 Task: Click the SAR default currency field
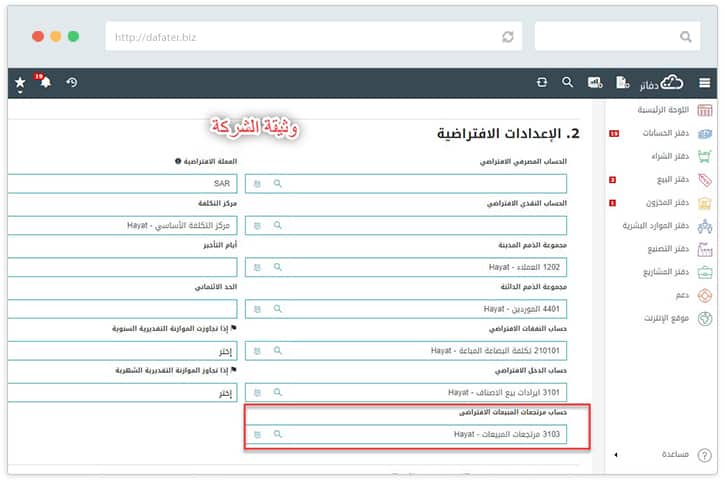pyautogui.click(x=121, y=184)
